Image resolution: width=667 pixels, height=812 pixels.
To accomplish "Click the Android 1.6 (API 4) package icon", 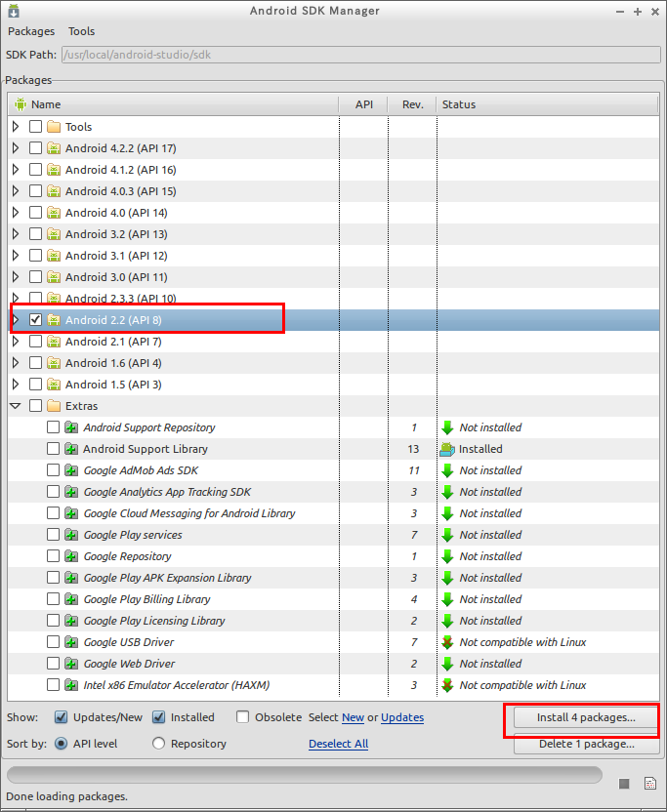I will click(x=54, y=363).
